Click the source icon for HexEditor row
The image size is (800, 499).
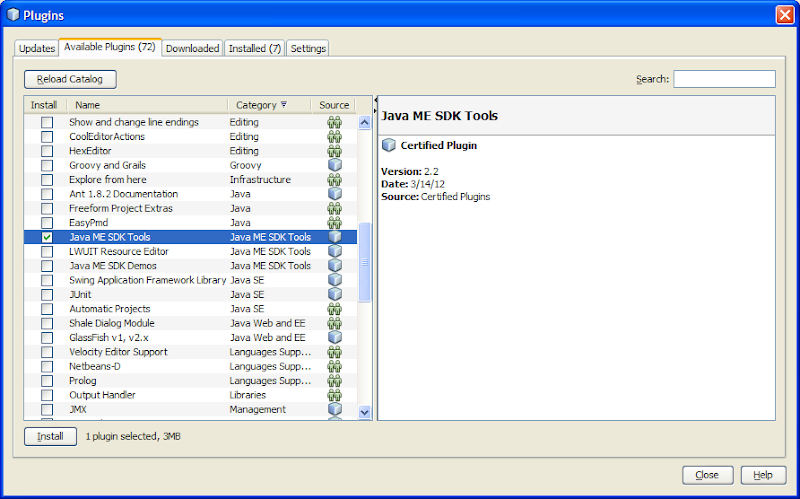tap(334, 151)
